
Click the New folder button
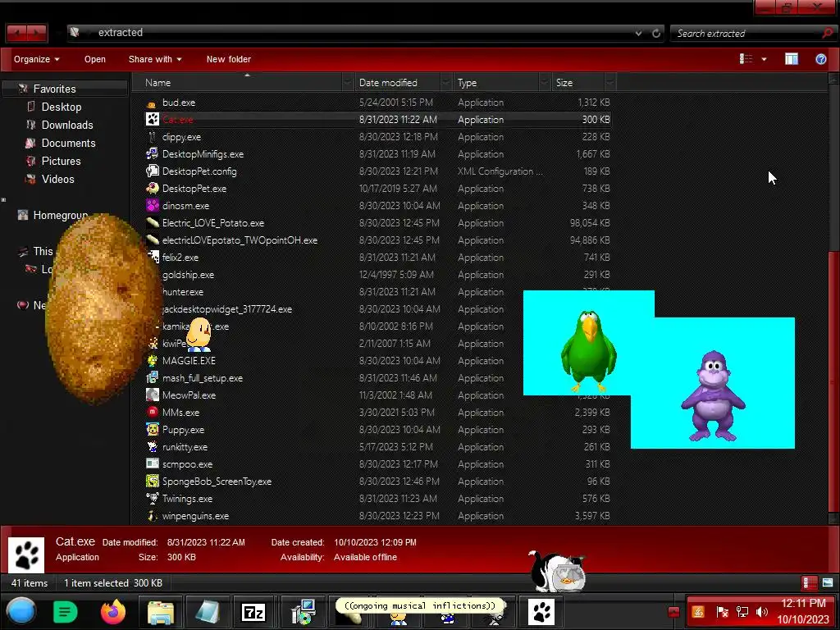tap(229, 59)
